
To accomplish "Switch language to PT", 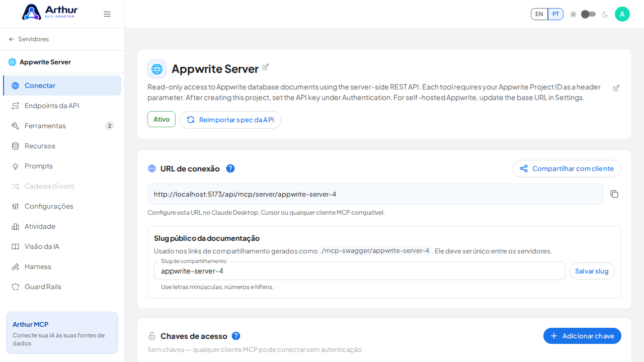I will (x=555, y=14).
